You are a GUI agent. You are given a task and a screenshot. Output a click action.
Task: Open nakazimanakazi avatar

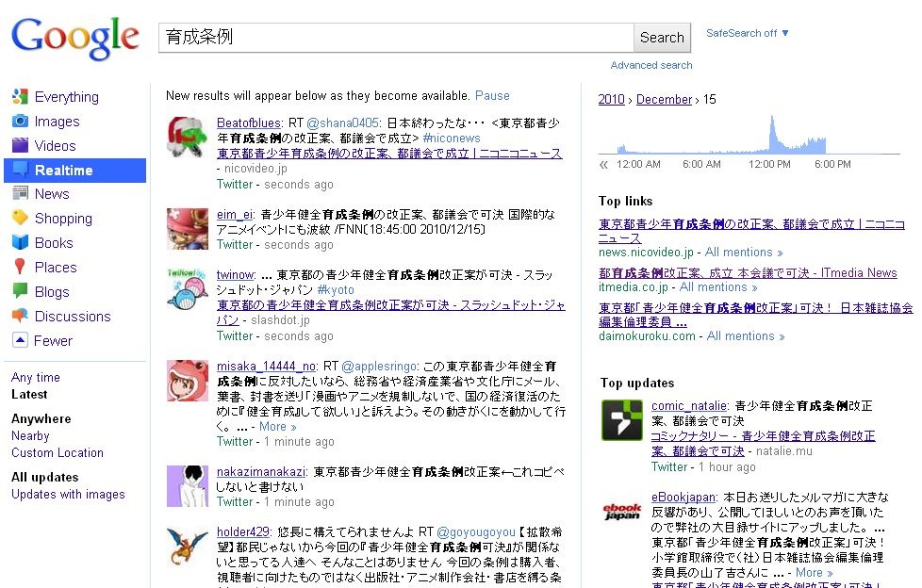187,486
